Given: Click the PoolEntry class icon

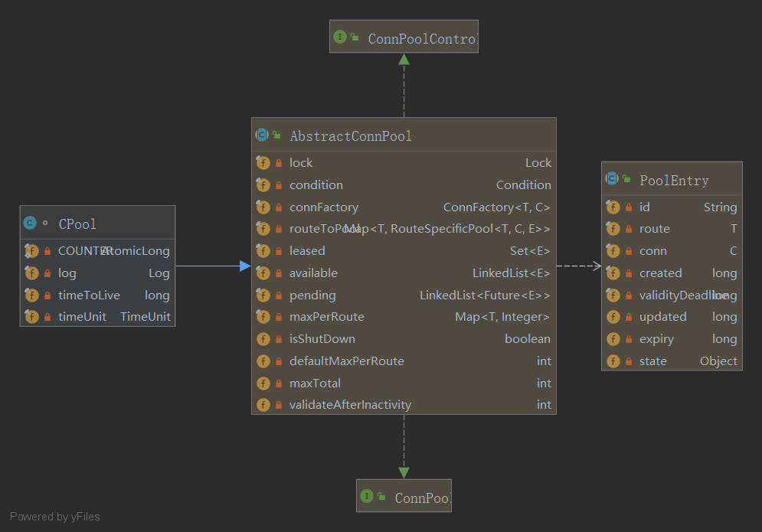Looking at the screenshot, I should pos(612,179).
